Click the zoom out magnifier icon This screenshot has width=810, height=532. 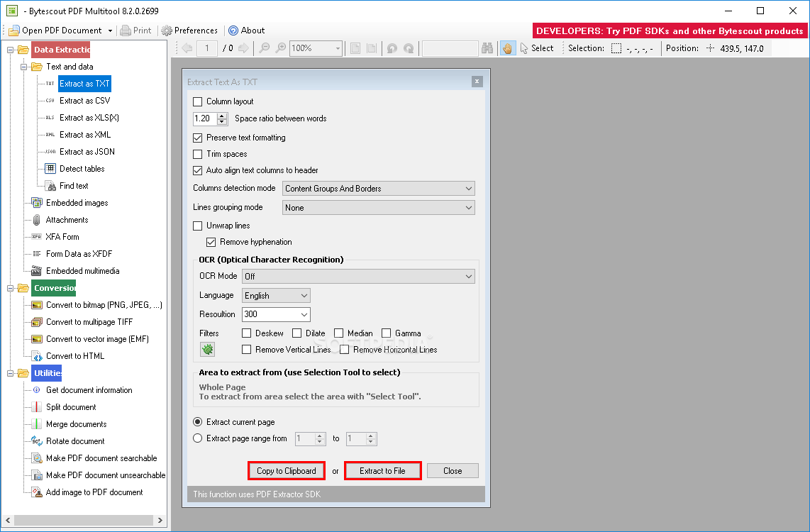[265, 48]
